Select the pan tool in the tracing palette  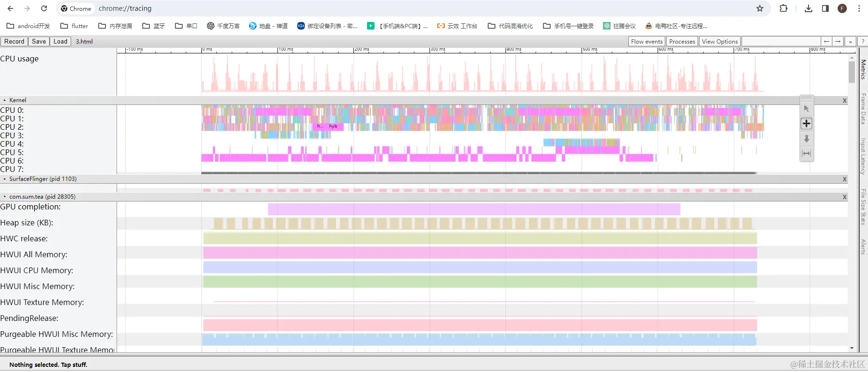(x=806, y=124)
